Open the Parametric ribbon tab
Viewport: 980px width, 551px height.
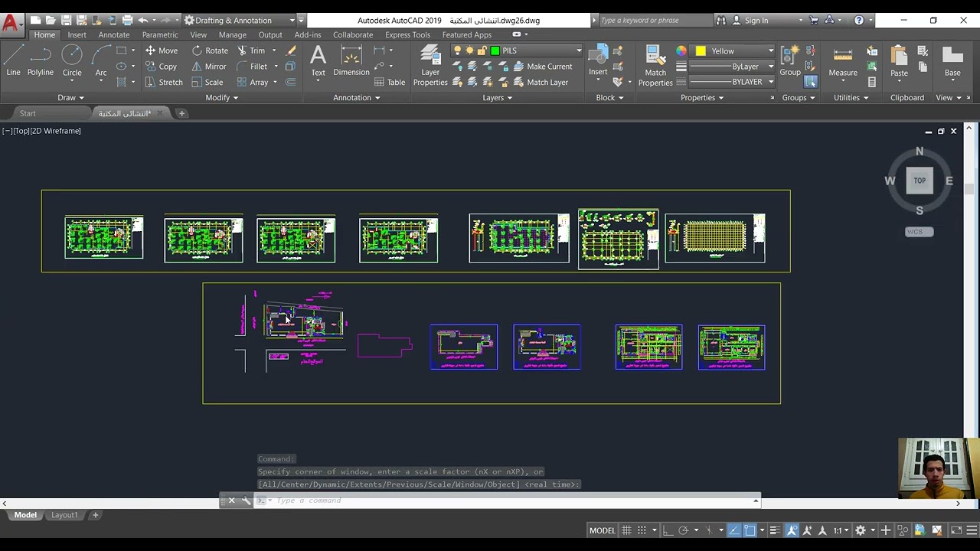pyautogui.click(x=160, y=34)
